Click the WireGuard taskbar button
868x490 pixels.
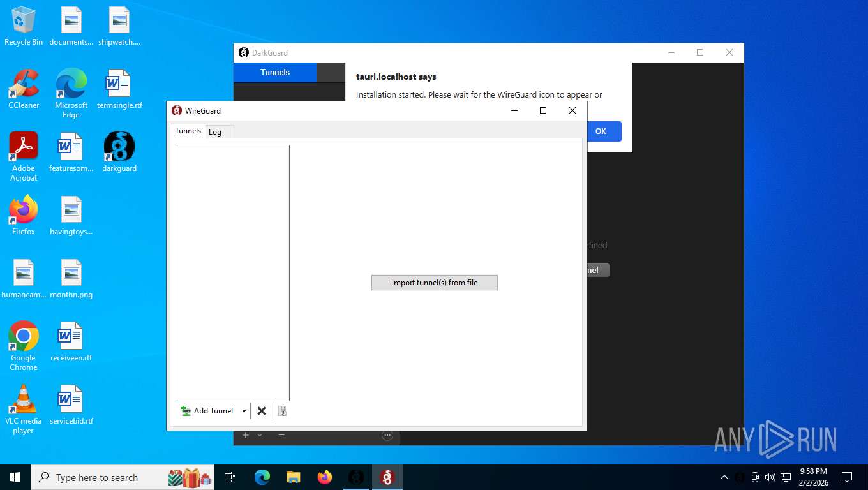[x=387, y=477]
